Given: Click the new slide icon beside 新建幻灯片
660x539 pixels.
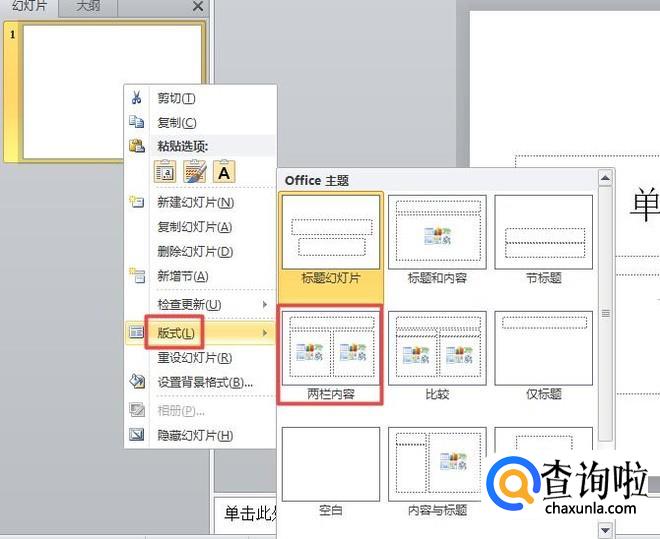Looking at the screenshot, I should coord(136,202).
